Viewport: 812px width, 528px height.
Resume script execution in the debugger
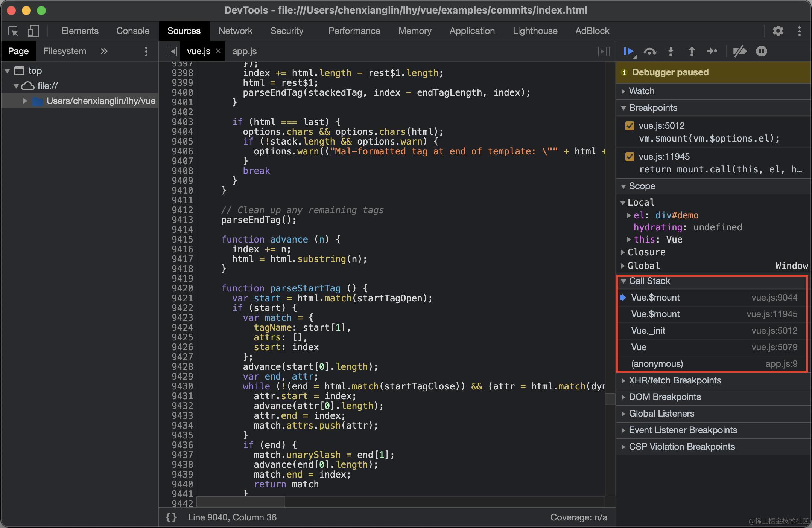tap(628, 51)
